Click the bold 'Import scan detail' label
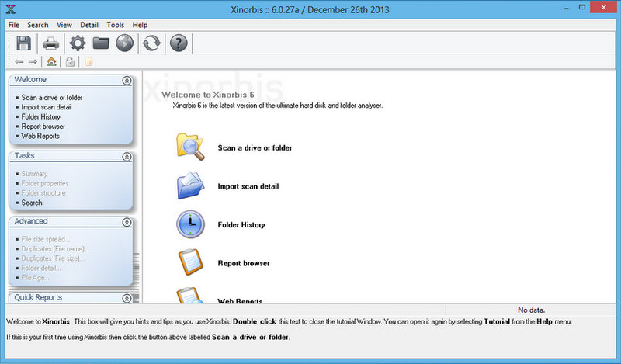Image resolution: width=621 pixels, height=364 pixels. point(248,186)
